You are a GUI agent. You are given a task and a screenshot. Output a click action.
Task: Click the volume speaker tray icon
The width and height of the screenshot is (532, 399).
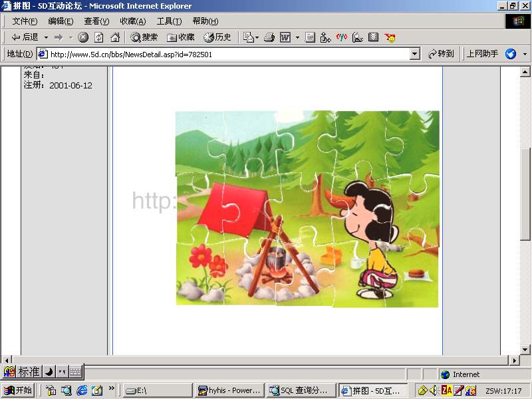[434, 390]
